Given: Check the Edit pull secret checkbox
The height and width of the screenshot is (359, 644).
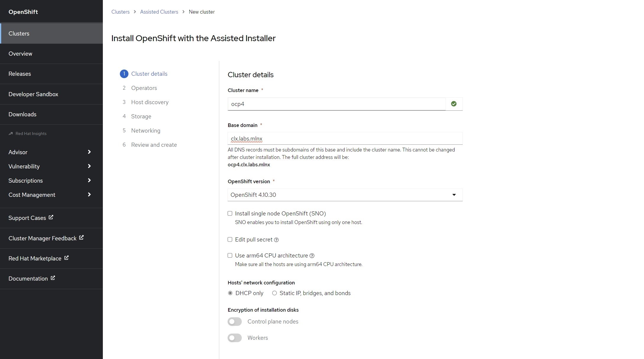Looking at the screenshot, I should pyautogui.click(x=230, y=239).
